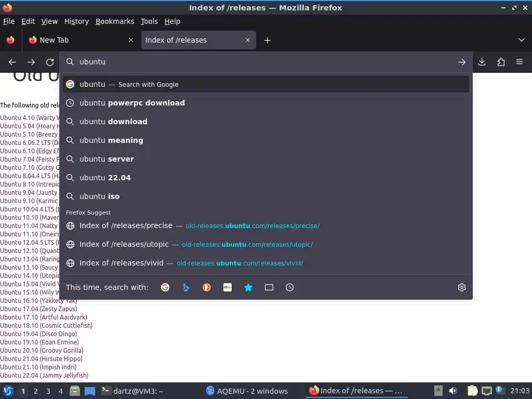Open Ubuntu 17.04 (Zesty Zapus) link

38,309
